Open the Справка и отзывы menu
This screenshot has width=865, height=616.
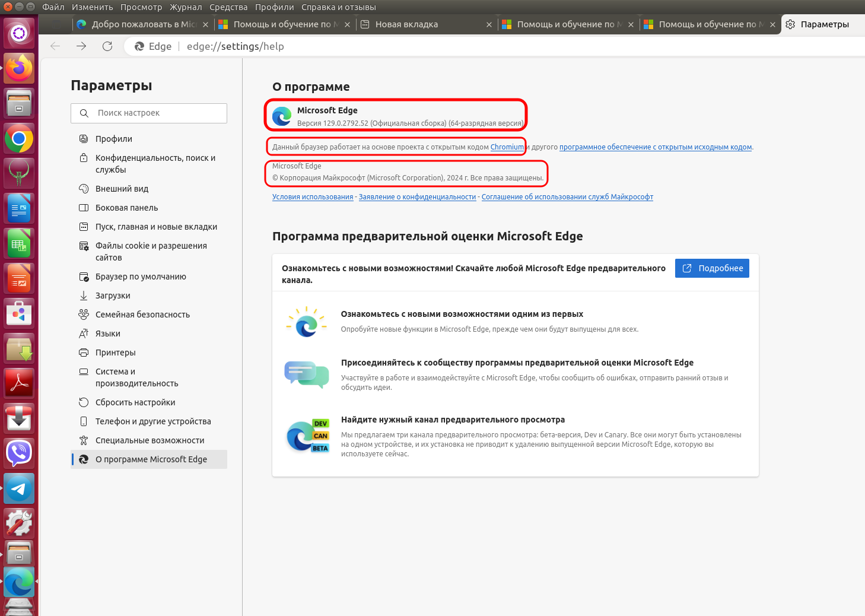[339, 7]
